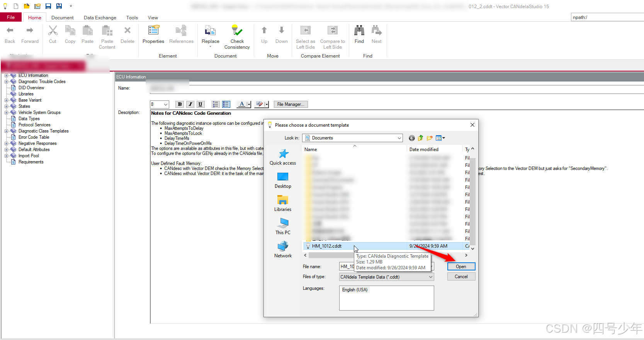Switch to the Data Exchange ribbon tab
644x340 pixels.
(100, 17)
